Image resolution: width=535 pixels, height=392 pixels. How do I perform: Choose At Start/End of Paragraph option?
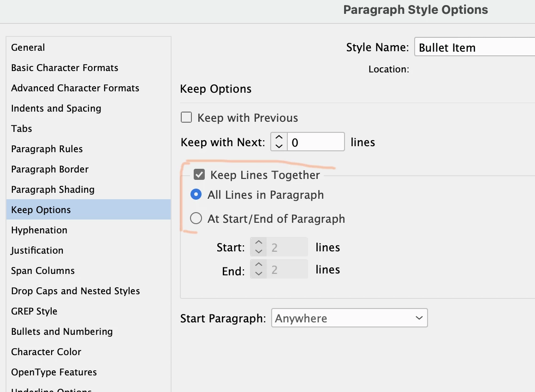196,219
